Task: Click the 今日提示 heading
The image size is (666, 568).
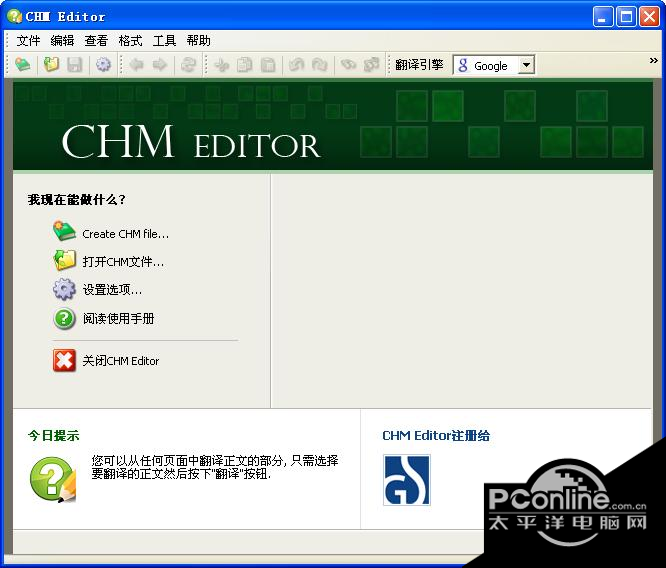Action: coord(54,435)
